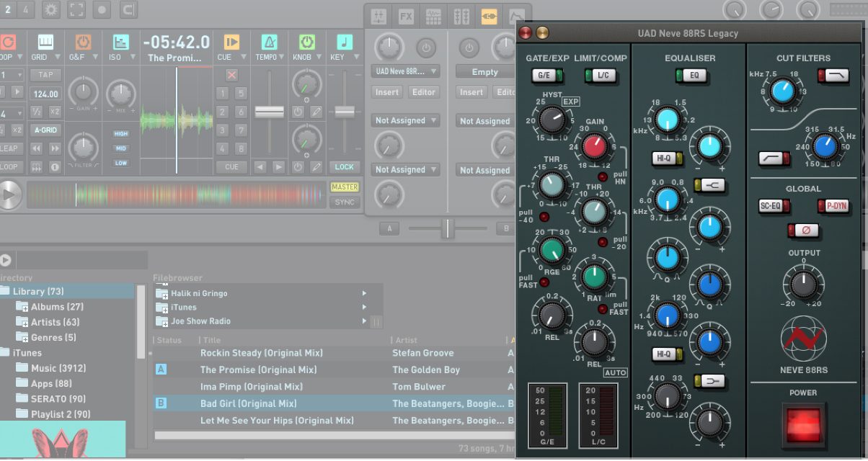Screen dimensions: 868x461
Task: Click the tempo fader handle
Action: point(270,112)
